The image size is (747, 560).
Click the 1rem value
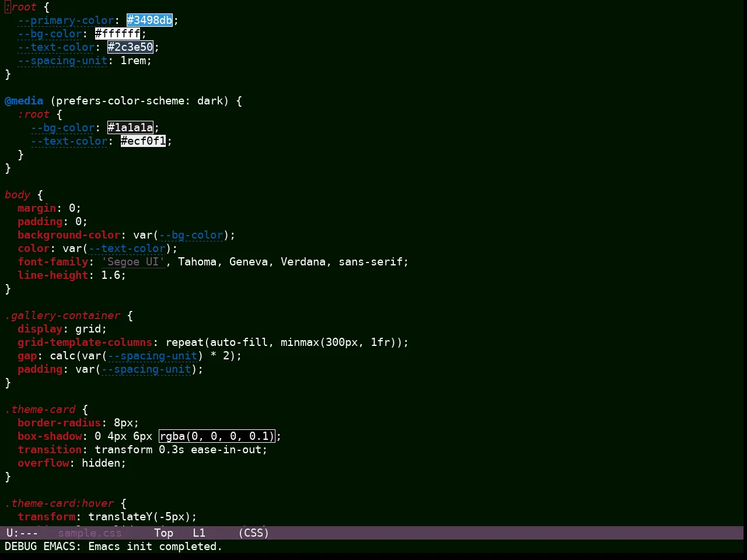click(133, 61)
